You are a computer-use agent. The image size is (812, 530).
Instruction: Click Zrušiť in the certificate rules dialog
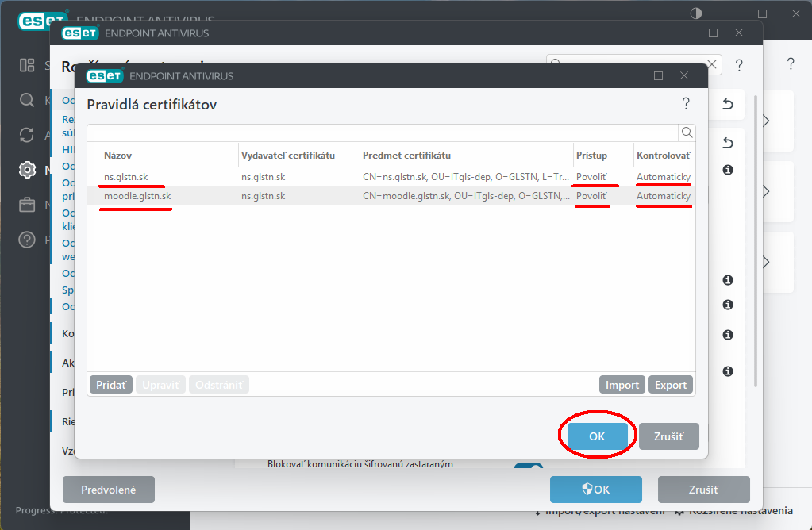coord(668,436)
